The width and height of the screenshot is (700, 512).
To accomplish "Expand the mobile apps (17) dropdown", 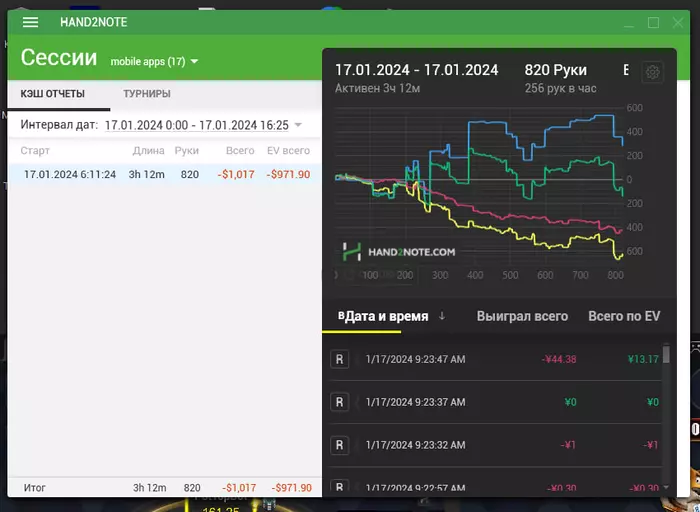I will pos(194,61).
